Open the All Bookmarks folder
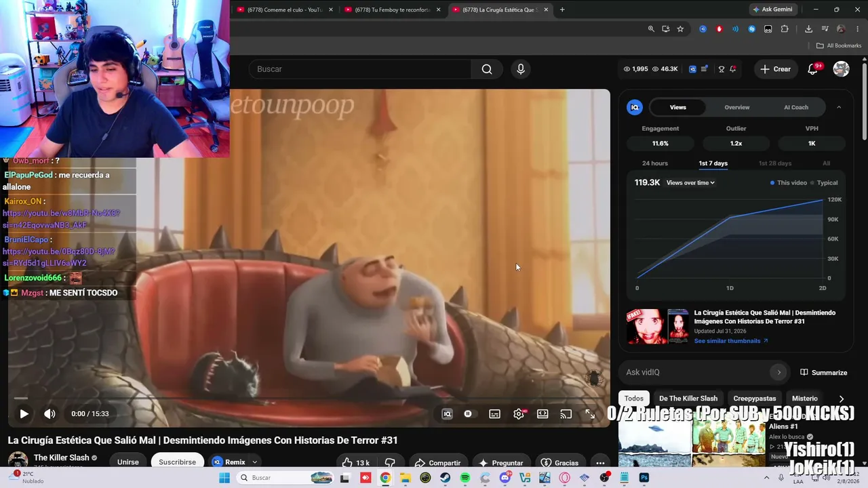This screenshot has height=488, width=868. pyautogui.click(x=839, y=45)
